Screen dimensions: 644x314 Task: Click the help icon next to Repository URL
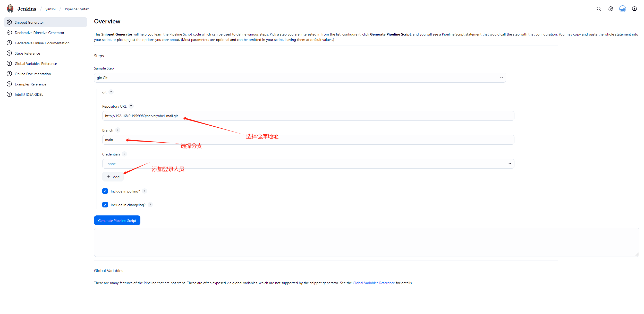click(x=131, y=106)
